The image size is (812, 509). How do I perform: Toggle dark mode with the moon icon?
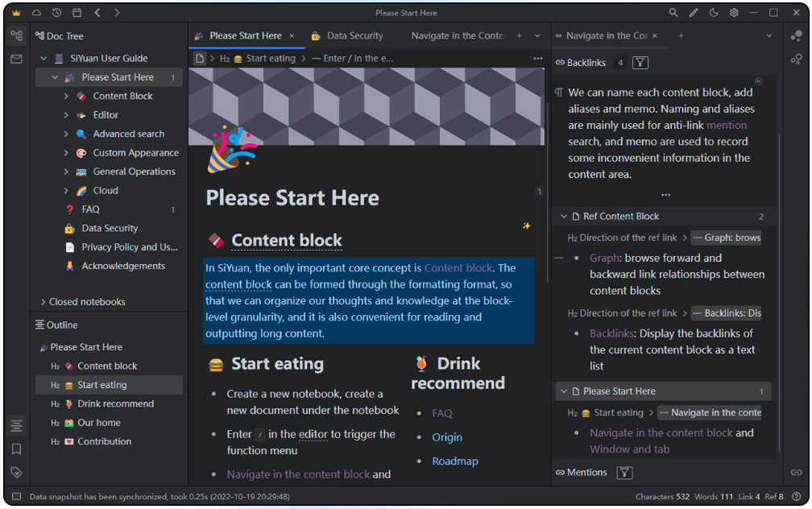[x=714, y=13]
